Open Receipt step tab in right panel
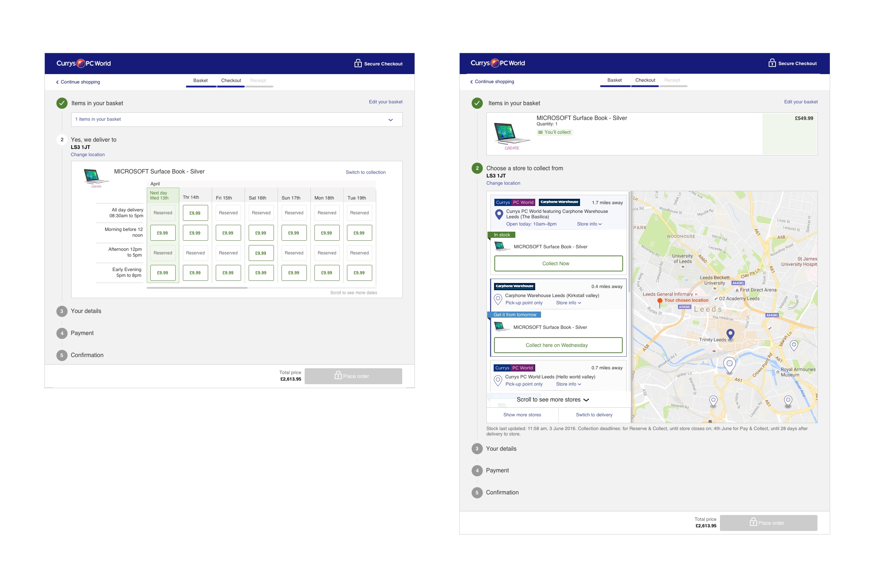 point(673,81)
